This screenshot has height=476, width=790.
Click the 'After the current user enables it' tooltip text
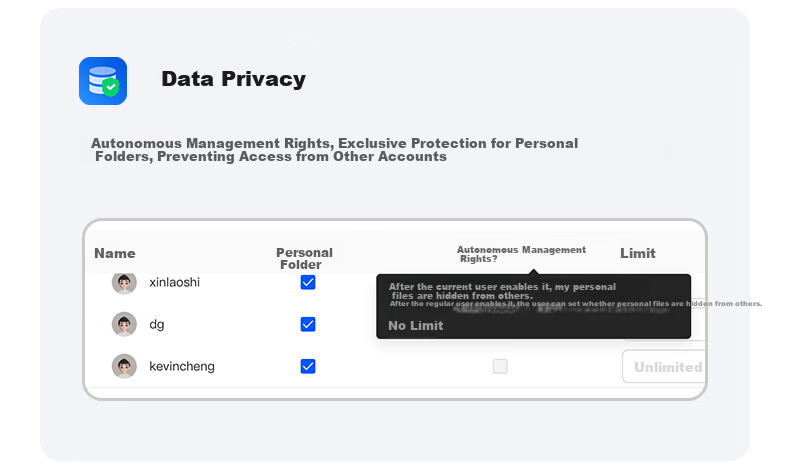[x=502, y=291]
